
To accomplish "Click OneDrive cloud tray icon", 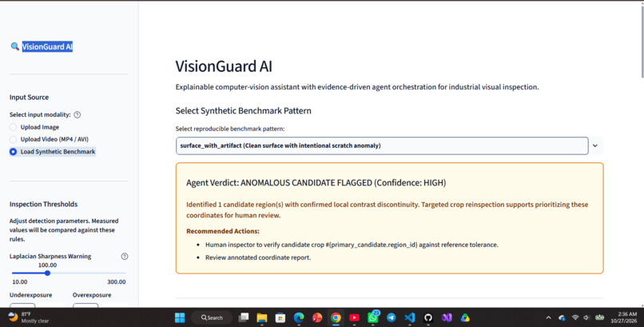I will point(562,317).
